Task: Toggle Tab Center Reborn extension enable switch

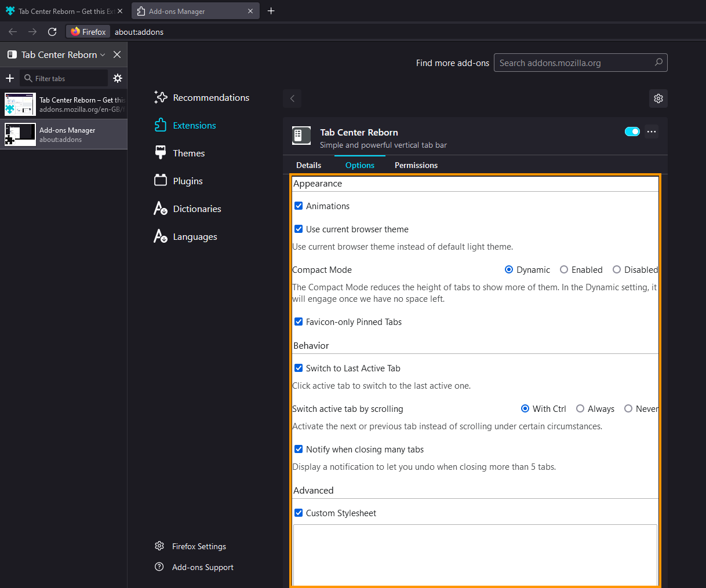Action: point(632,132)
